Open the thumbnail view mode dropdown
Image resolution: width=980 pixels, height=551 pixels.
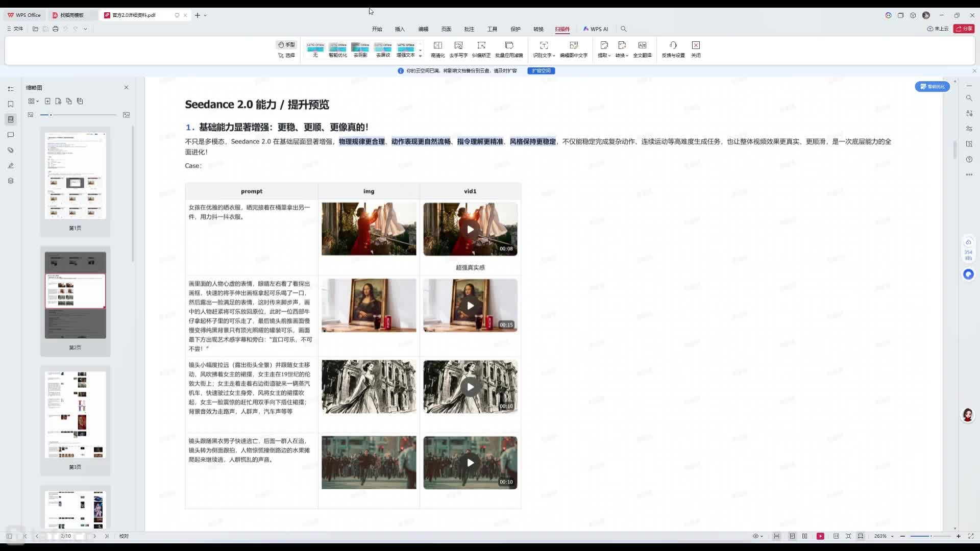pos(33,101)
